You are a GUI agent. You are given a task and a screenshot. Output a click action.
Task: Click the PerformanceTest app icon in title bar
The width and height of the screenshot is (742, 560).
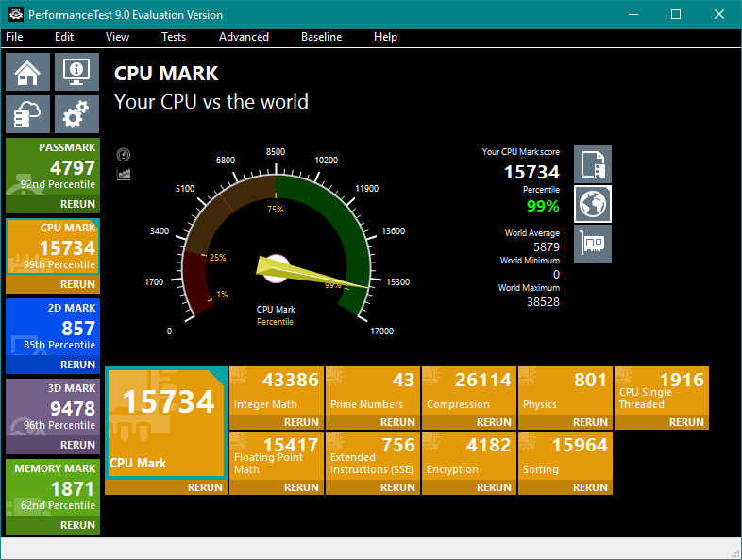[16, 15]
